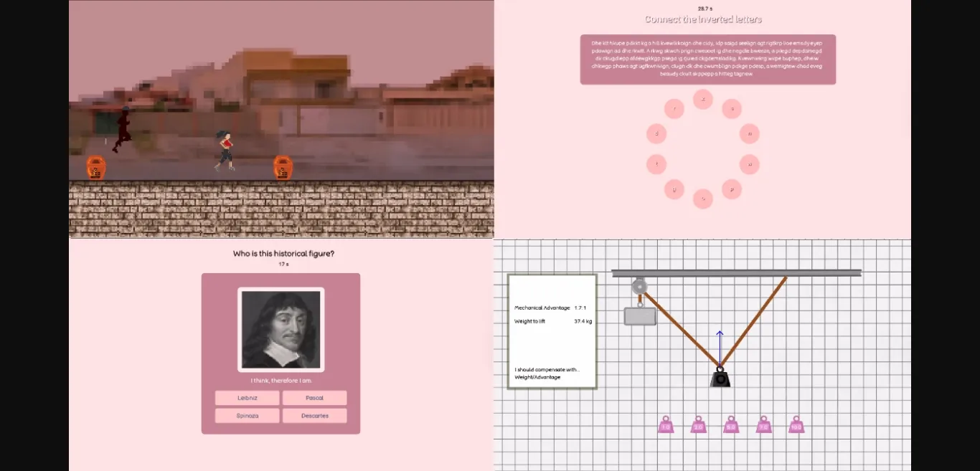Click the Mechanical Advantage info panel
The image size is (980, 471).
(551, 331)
